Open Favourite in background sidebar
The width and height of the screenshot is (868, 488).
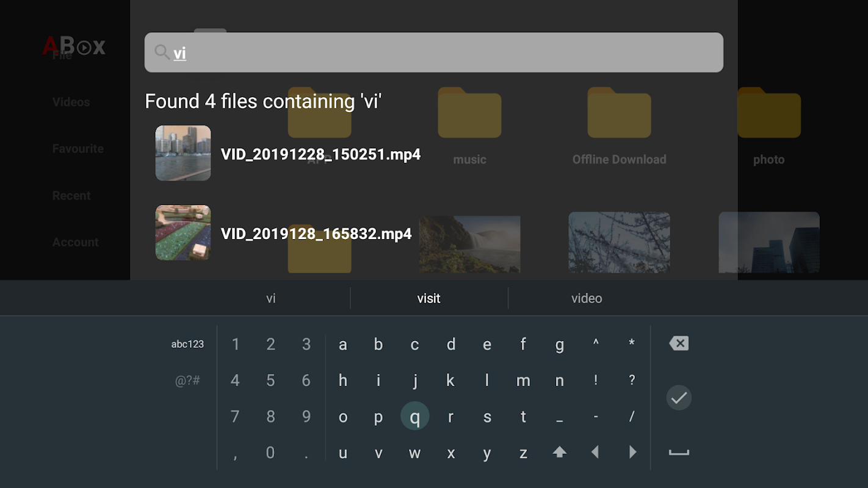[x=78, y=149]
